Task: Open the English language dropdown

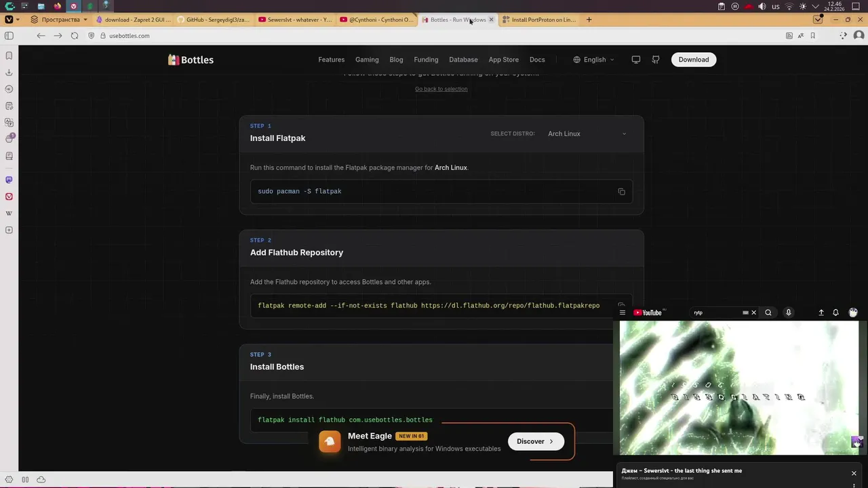Action: 593,60
